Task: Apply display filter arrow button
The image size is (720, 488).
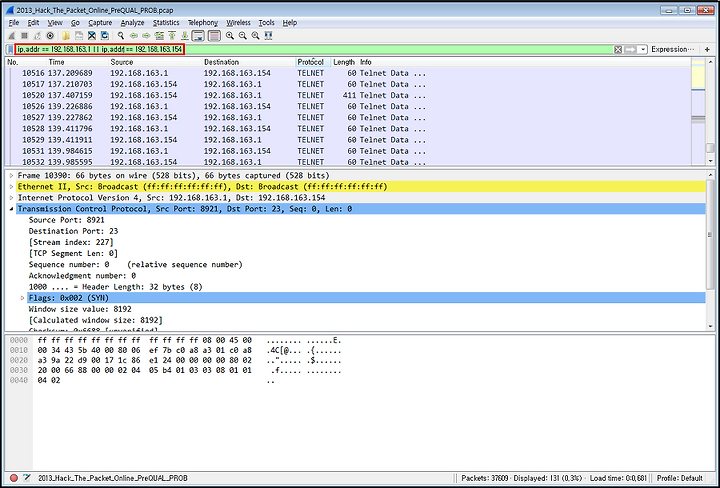Action: click(630, 50)
